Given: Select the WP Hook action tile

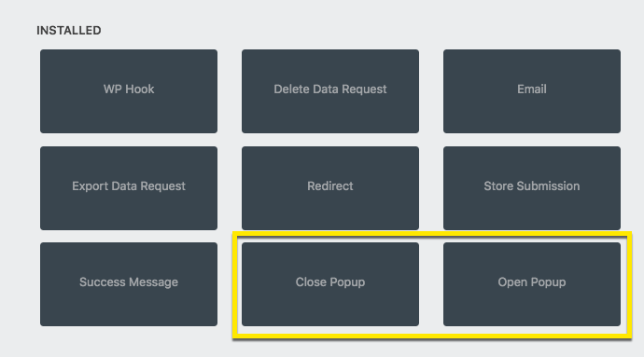Looking at the screenshot, I should point(129,91).
